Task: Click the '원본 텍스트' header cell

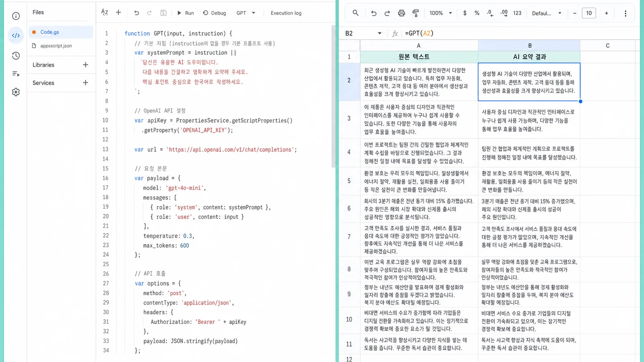Action: [x=419, y=57]
